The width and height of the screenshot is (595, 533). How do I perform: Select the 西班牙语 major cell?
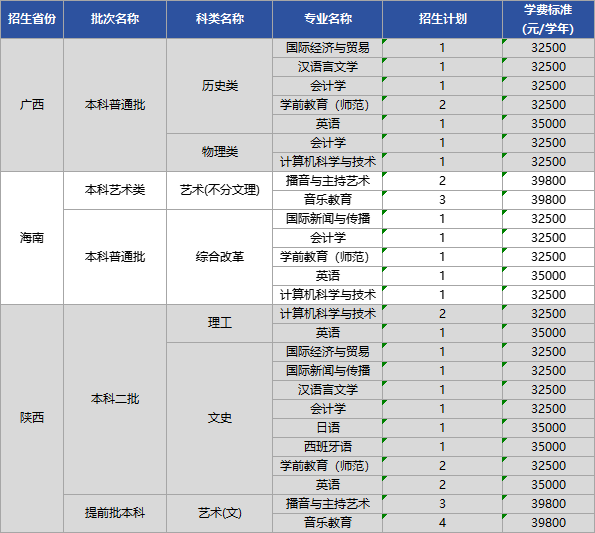tap(327, 447)
